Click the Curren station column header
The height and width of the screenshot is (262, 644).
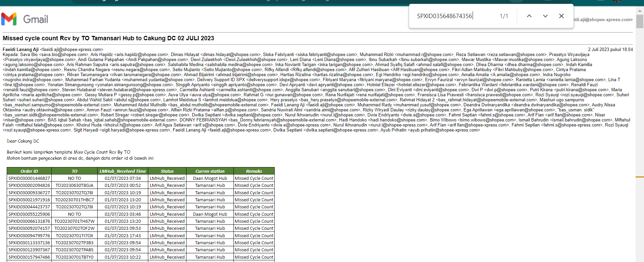coord(210,171)
